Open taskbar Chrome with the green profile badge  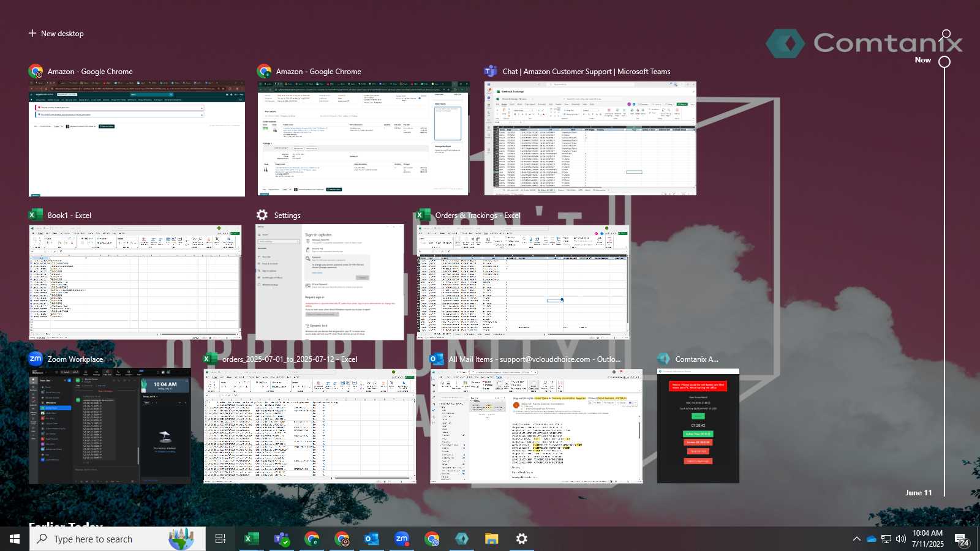tap(312, 539)
